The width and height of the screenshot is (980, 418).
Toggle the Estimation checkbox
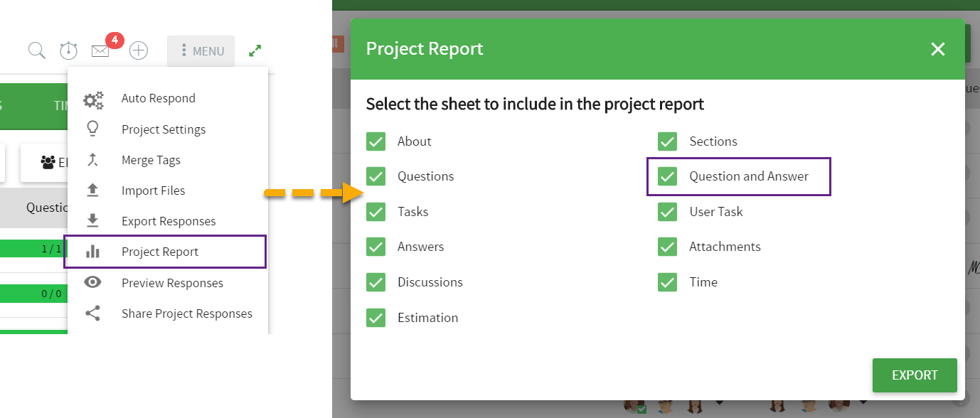tap(376, 318)
